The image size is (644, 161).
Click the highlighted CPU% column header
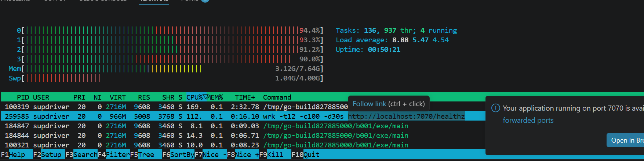point(196,97)
